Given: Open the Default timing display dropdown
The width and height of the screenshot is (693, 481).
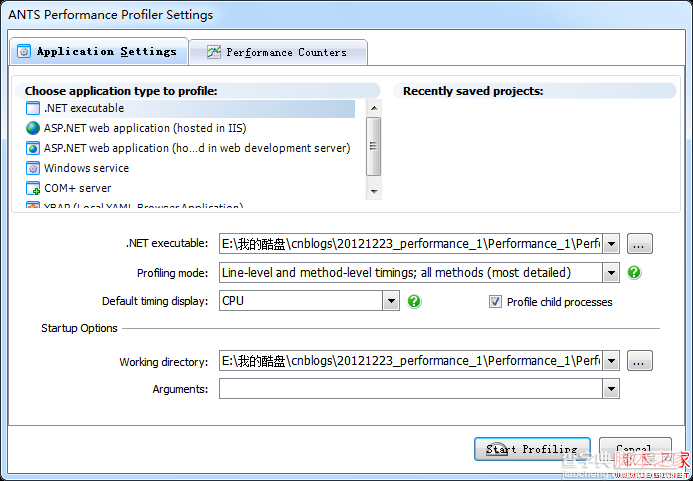Looking at the screenshot, I should click(x=391, y=301).
